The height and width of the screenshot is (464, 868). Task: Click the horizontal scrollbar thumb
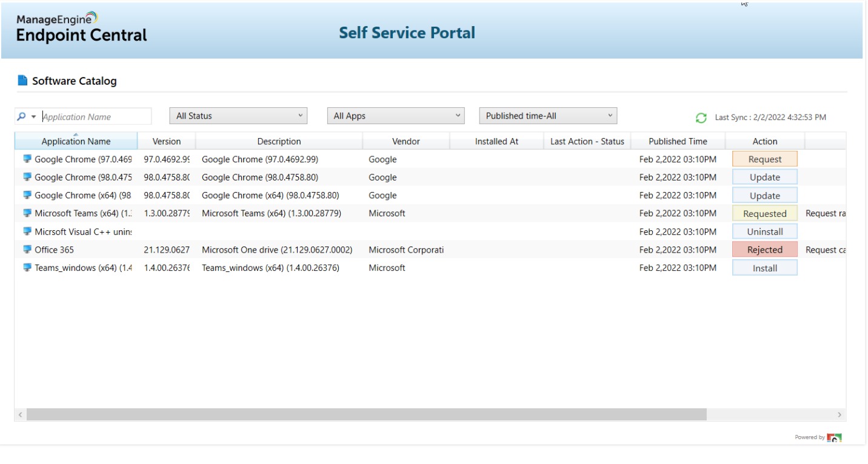point(367,415)
